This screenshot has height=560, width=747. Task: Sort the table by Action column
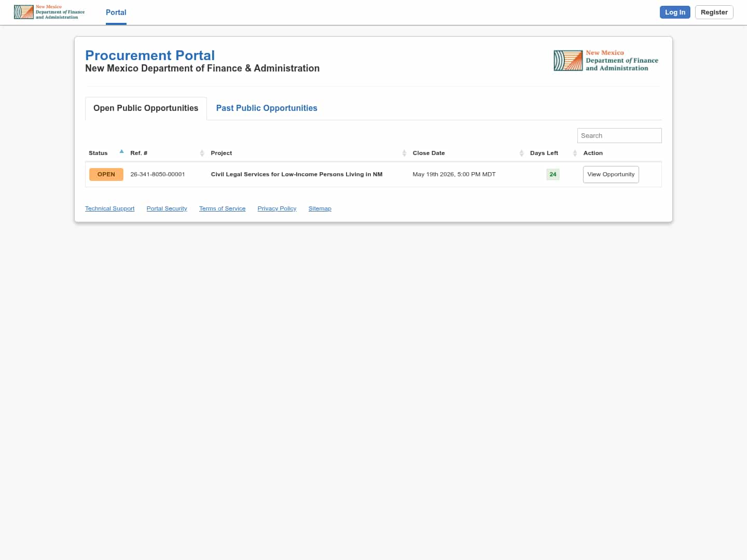click(x=593, y=153)
